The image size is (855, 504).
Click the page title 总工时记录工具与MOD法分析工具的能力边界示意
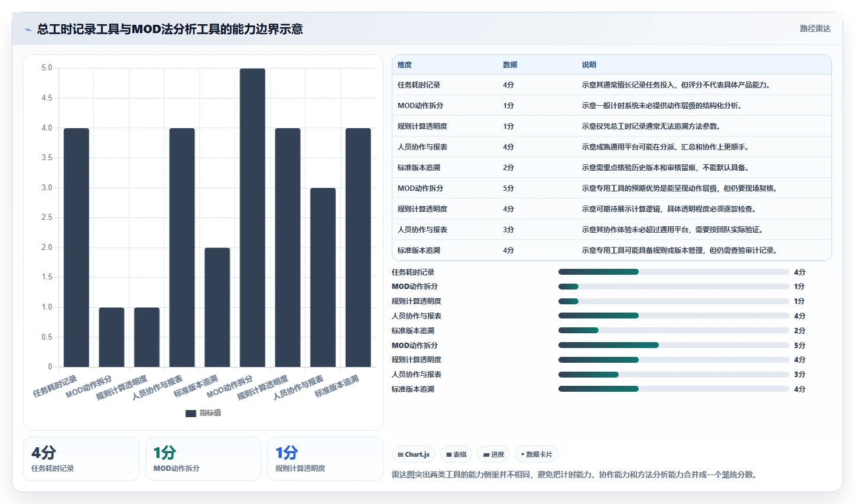pyautogui.click(x=170, y=29)
